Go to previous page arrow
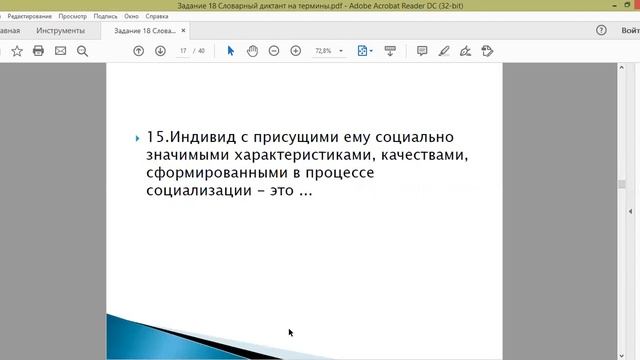The height and width of the screenshot is (360, 640). pos(138,51)
